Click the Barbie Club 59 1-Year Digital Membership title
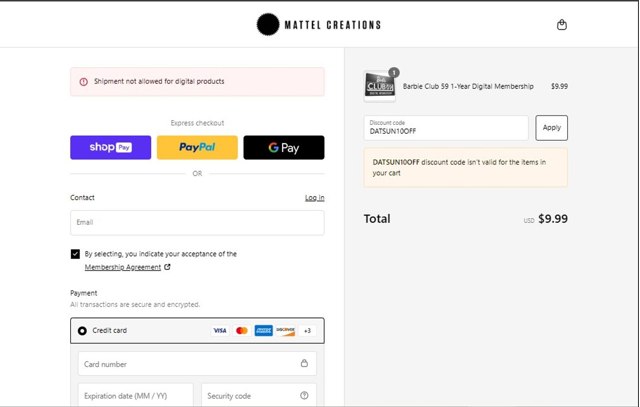Viewport: 640px width, 407px height. pyautogui.click(x=468, y=86)
